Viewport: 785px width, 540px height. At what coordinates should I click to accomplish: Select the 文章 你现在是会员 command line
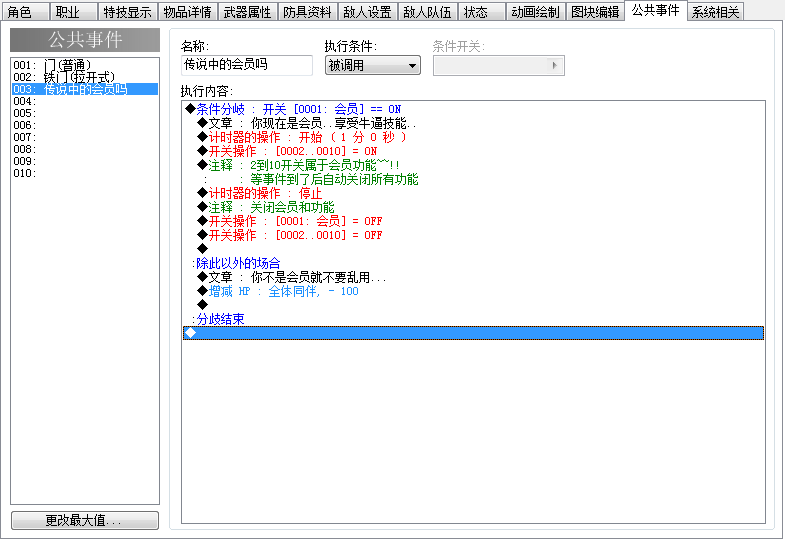tap(473, 123)
